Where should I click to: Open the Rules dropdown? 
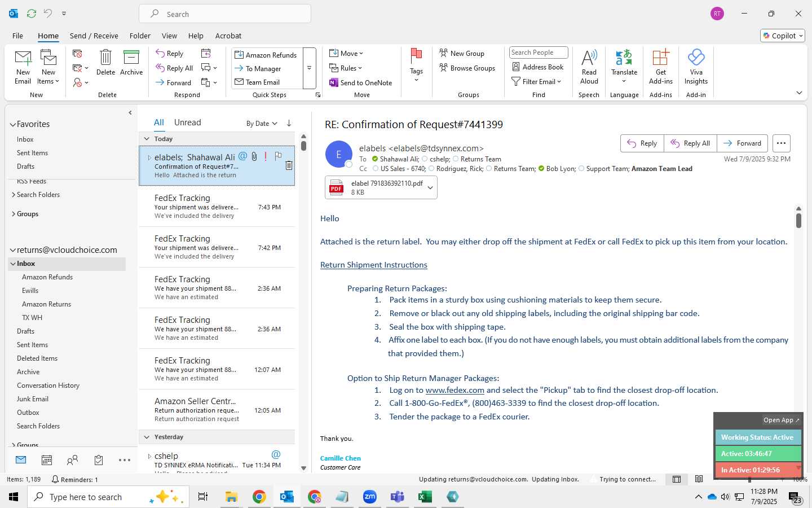(346, 68)
